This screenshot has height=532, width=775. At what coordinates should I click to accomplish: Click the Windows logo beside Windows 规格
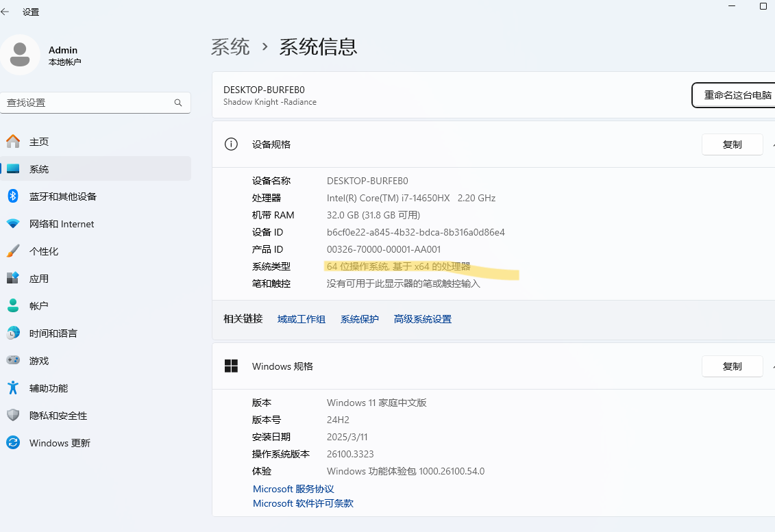click(231, 366)
